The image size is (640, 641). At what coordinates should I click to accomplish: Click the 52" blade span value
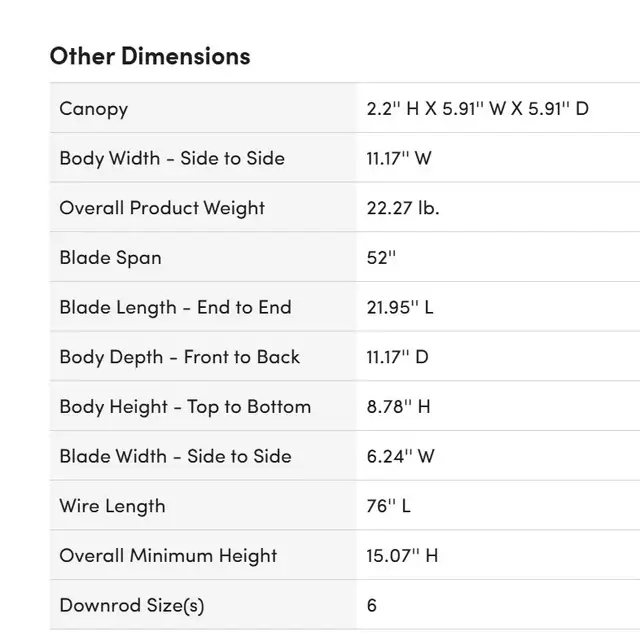(381, 258)
